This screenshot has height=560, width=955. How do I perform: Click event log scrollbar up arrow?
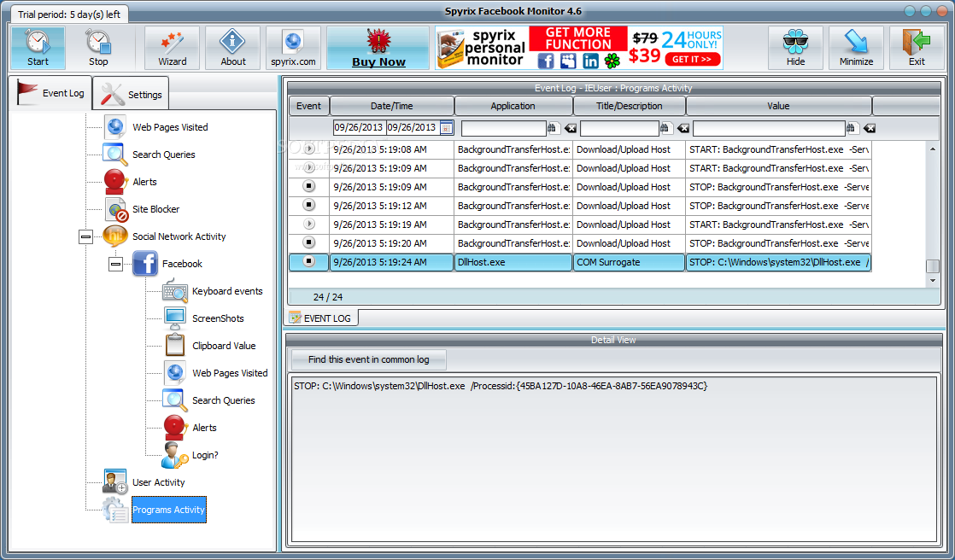point(933,149)
